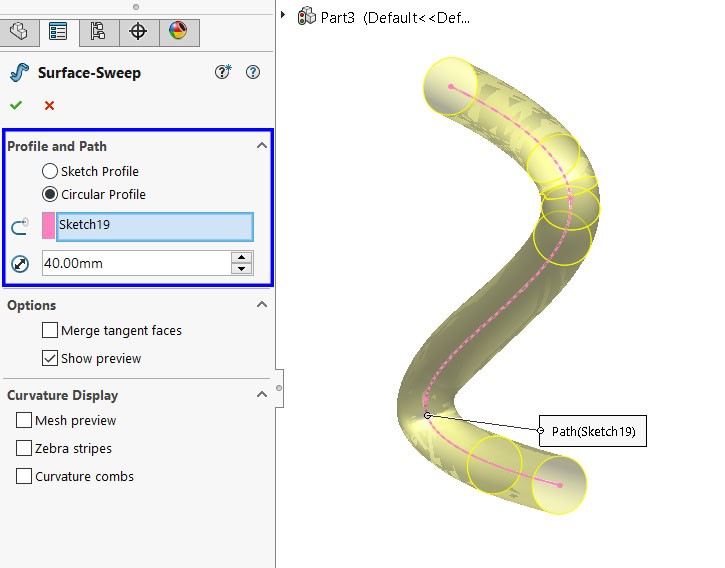Click the Surface-Sweep feature icon
This screenshot has height=568, width=725.
19,73
